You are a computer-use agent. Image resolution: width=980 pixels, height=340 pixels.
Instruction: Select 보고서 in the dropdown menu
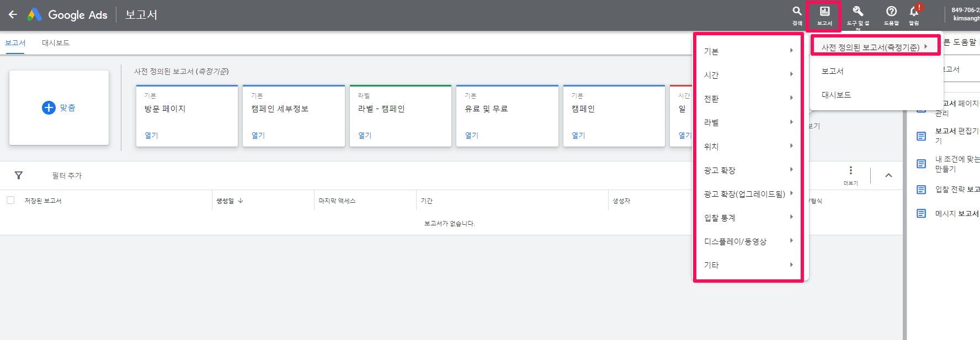[x=833, y=71]
